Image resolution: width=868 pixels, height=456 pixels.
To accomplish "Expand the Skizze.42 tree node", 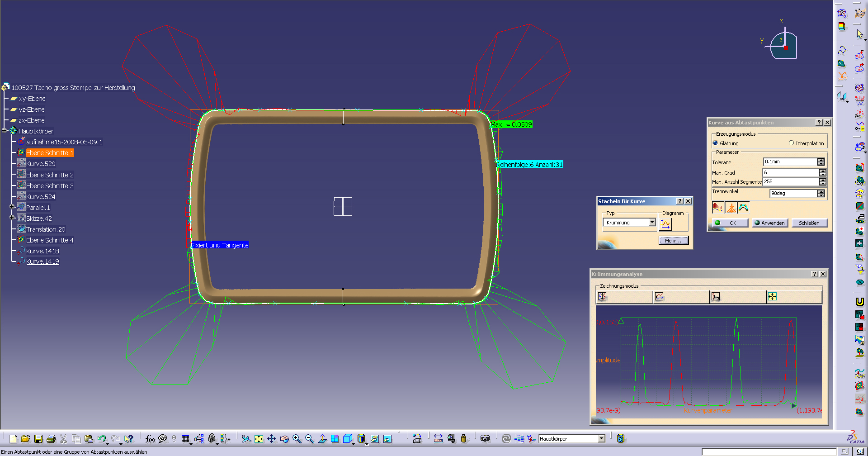I will pos(12,218).
